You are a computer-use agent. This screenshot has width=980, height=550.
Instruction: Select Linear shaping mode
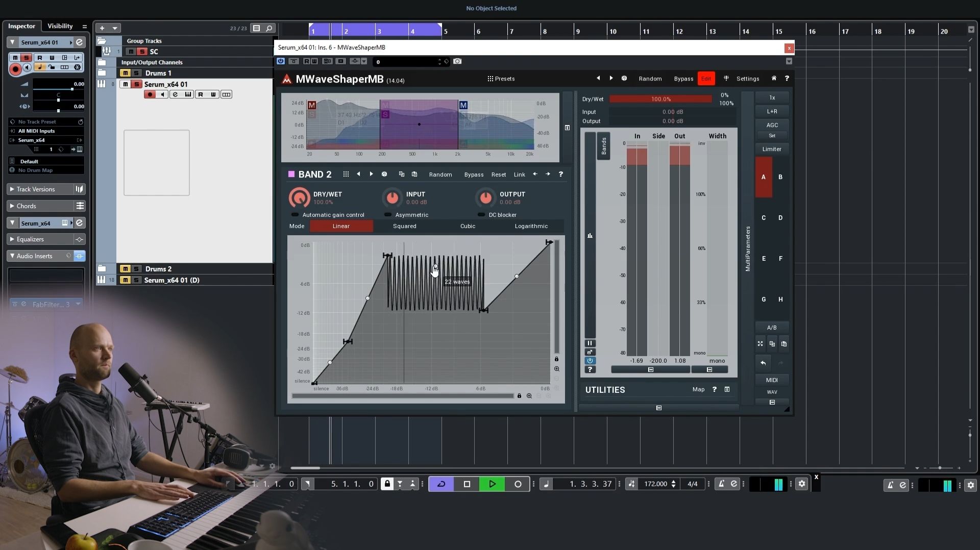(x=341, y=226)
